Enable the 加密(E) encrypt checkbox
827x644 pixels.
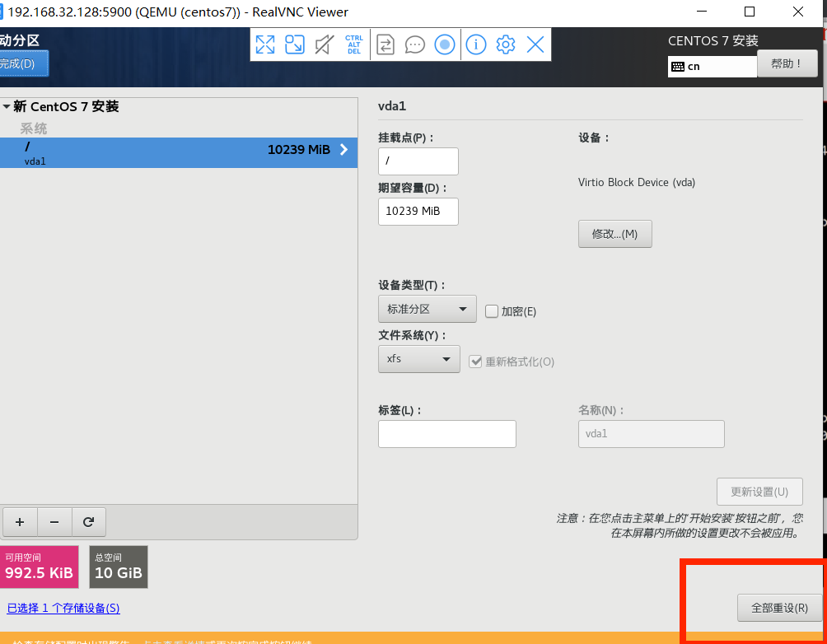point(492,311)
